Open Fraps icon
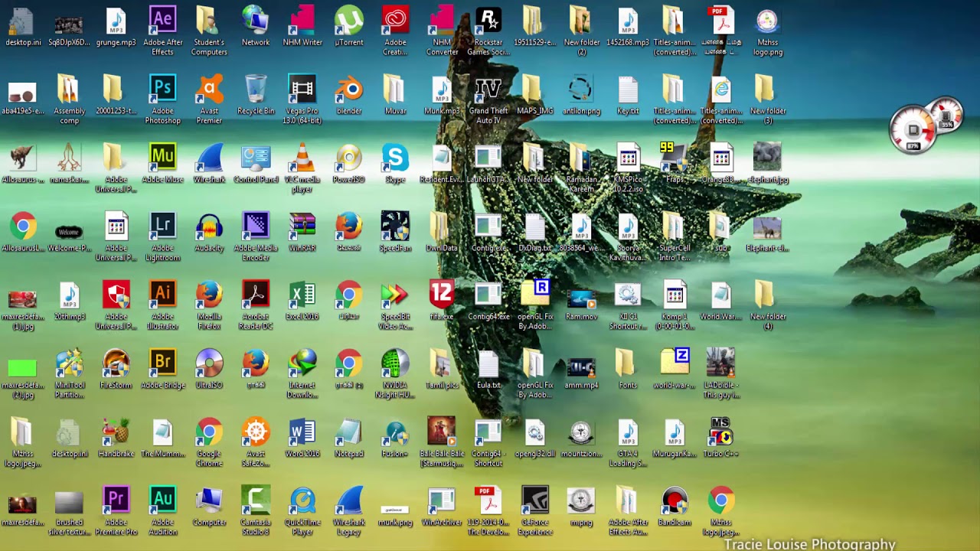This screenshot has height=551, width=980. pos(674,163)
